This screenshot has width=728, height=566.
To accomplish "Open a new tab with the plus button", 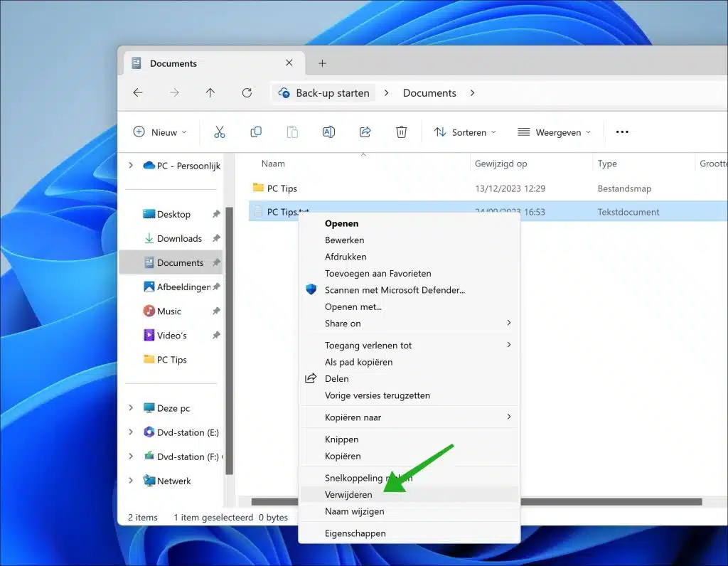I will [322, 63].
